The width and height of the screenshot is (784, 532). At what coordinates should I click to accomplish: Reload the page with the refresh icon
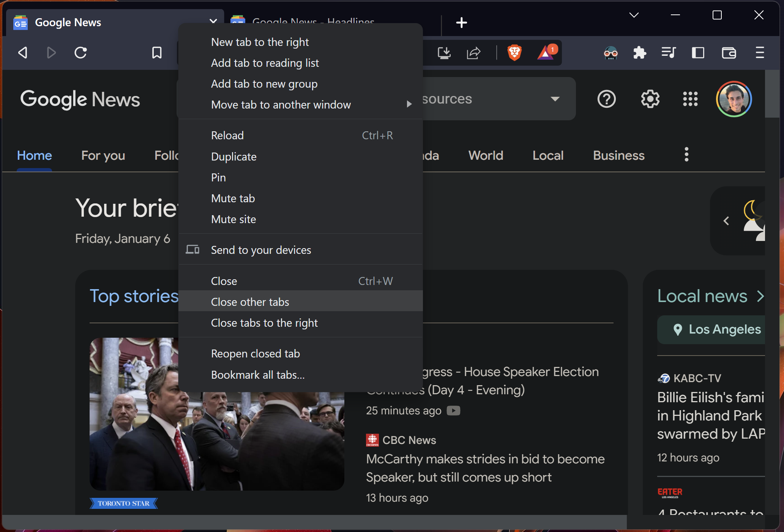pyautogui.click(x=80, y=52)
